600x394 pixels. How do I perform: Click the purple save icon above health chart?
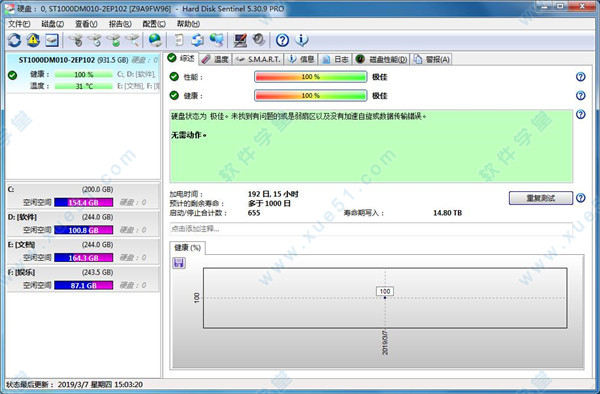[x=179, y=263]
